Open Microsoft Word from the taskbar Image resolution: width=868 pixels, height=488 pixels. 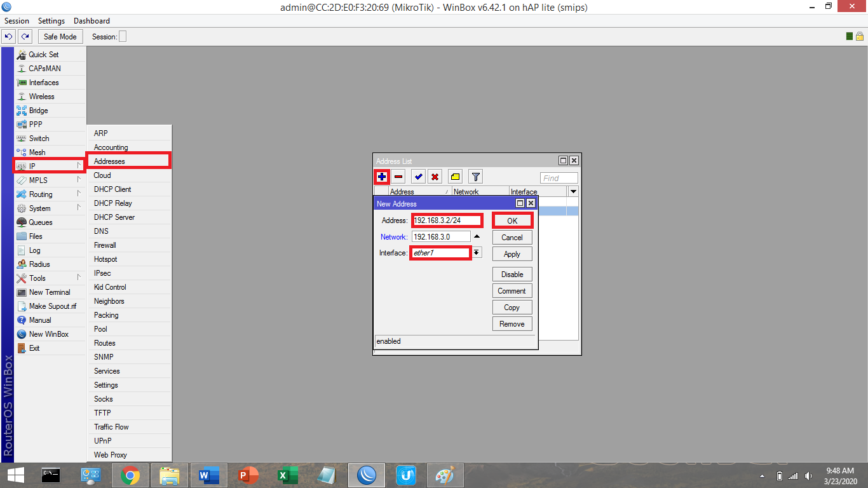[x=209, y=475]
